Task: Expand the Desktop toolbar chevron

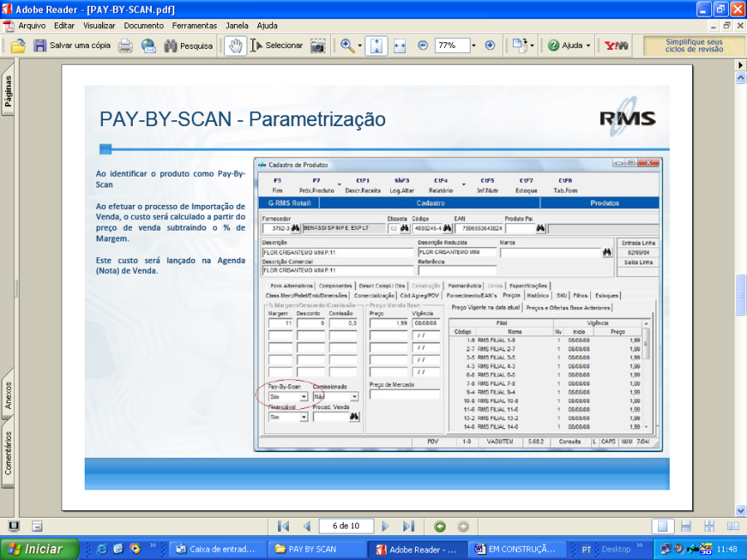Action: click(639, 546)
